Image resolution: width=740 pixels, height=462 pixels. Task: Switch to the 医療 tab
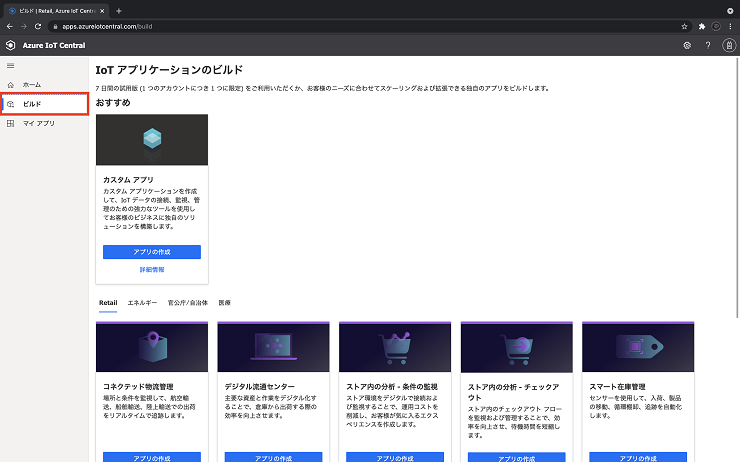(225, 303)
